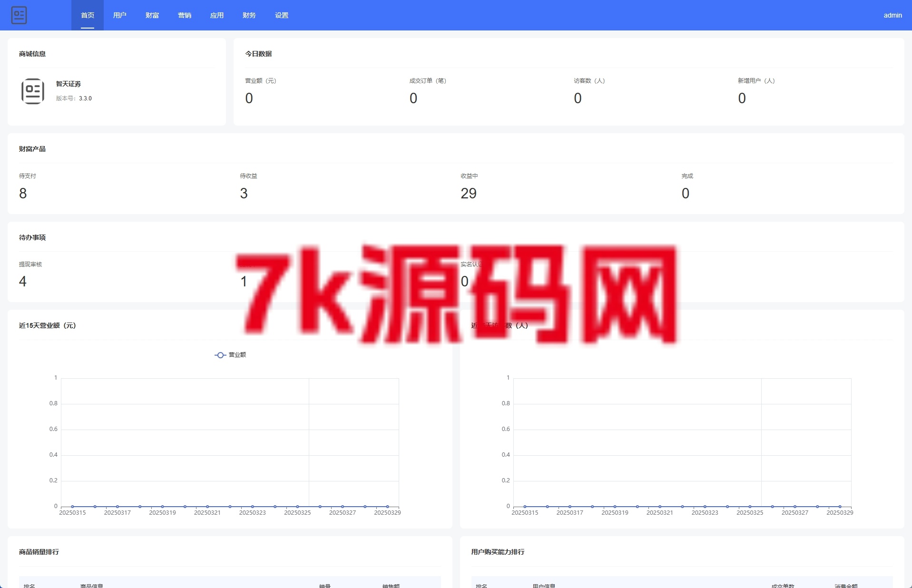Click the 用户购买能力排行 heading
The width and height of the screenshot is (912, 588).
[498, 552]
